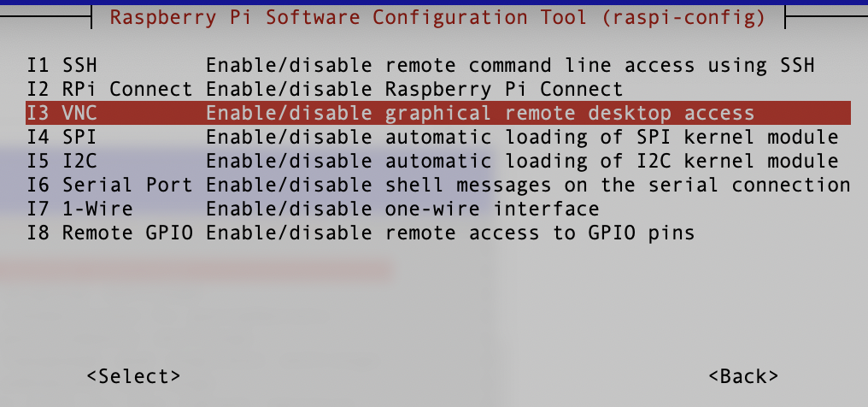Click the raspi-config title bar text

pyautogui.click(x=438, y=17)
